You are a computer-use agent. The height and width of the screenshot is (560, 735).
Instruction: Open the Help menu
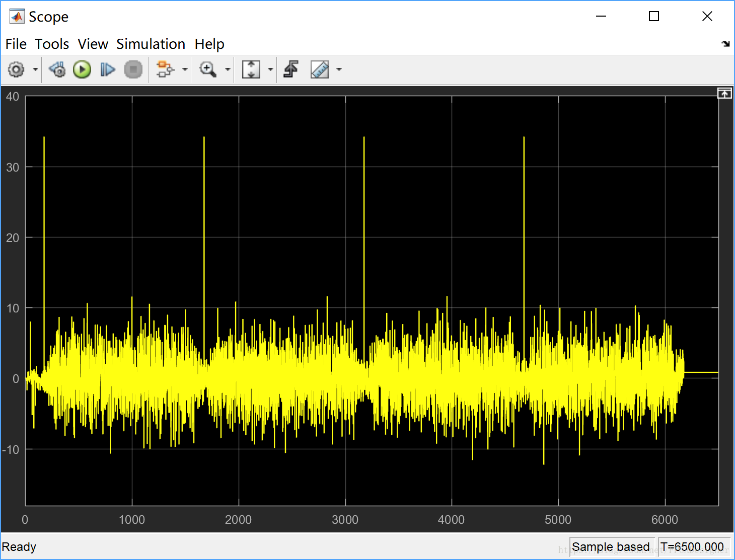coord(209,44)
